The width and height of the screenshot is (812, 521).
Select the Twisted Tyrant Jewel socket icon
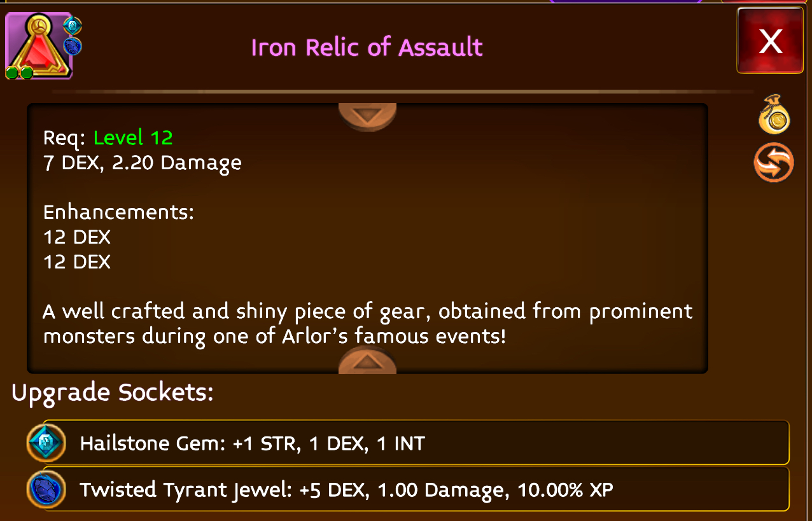(x=46, y=489)
